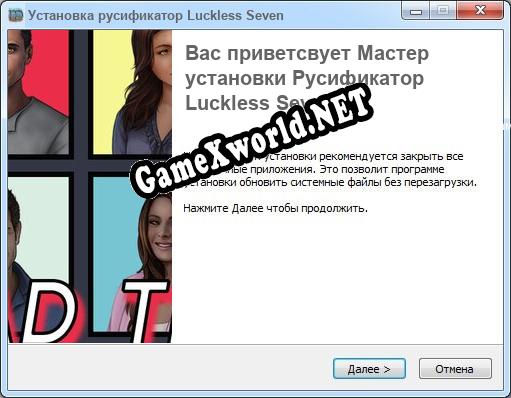
Task: Click the disabled maximize button
Action: (x=443, y=11)
